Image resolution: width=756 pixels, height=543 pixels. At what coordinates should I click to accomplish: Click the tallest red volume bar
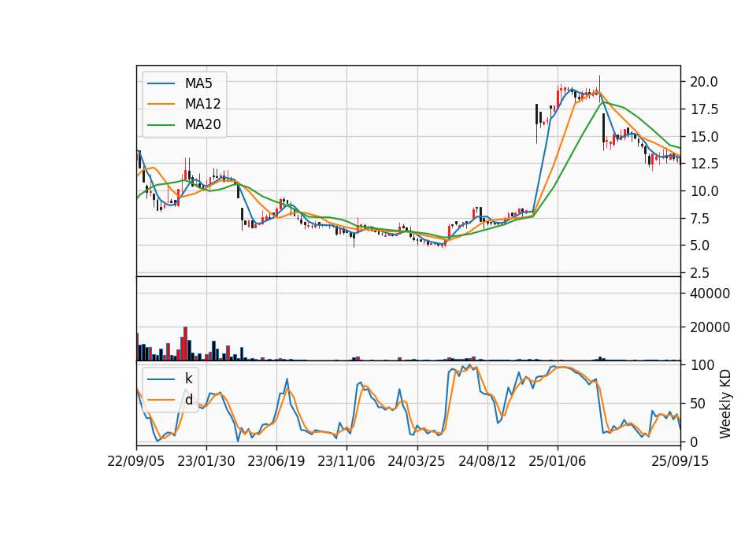[186, 344]
